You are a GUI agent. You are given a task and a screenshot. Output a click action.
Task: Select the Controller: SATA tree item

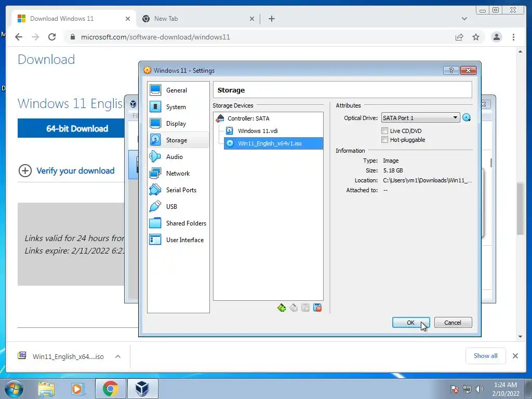(x=248, y=118)
